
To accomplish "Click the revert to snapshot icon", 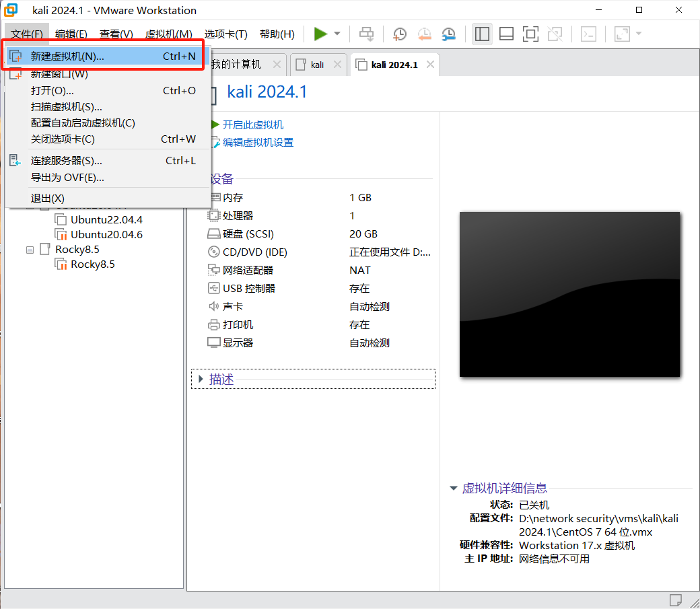I will pyautogui.click(x=424, y=34).
